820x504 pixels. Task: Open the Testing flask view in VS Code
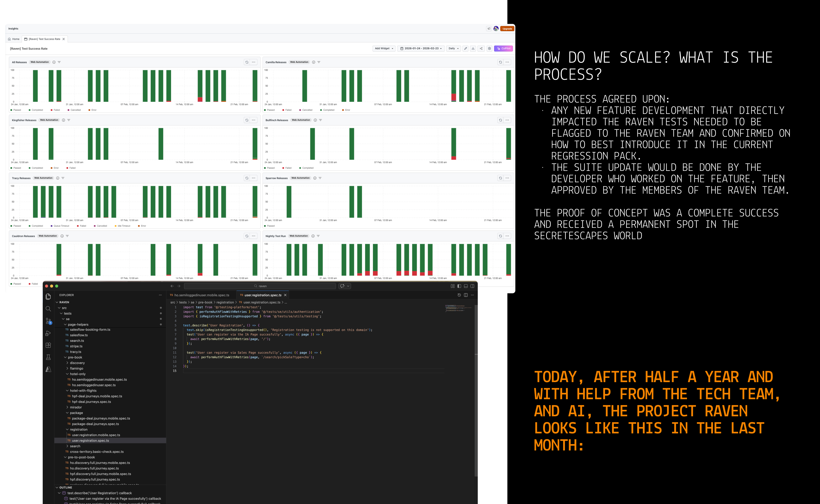coord(48,357)
